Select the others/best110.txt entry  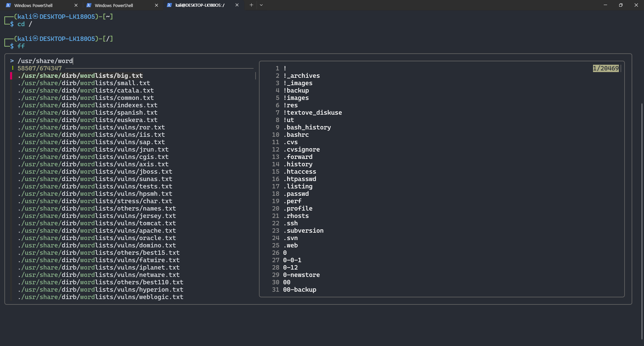pos(101,282)
